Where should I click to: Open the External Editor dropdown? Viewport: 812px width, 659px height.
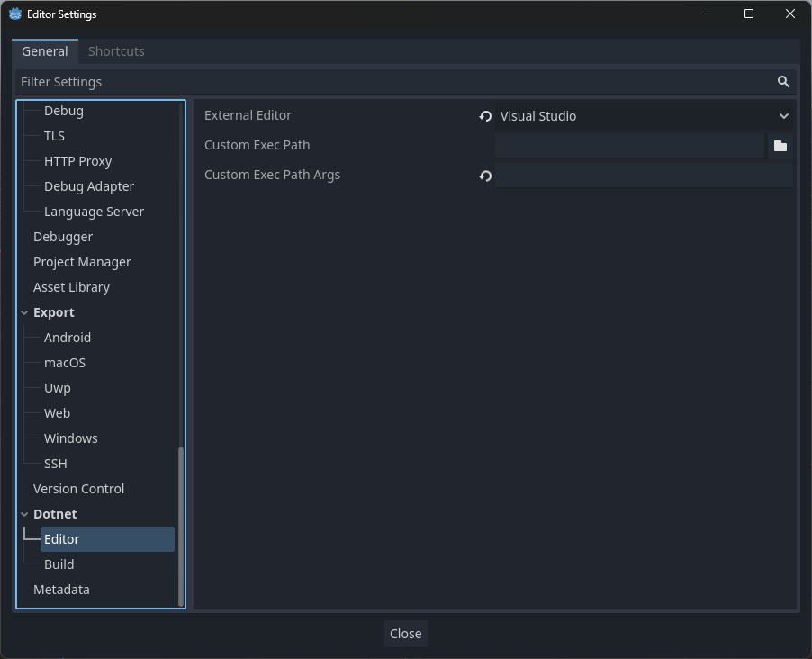click(x=644, y=116)
